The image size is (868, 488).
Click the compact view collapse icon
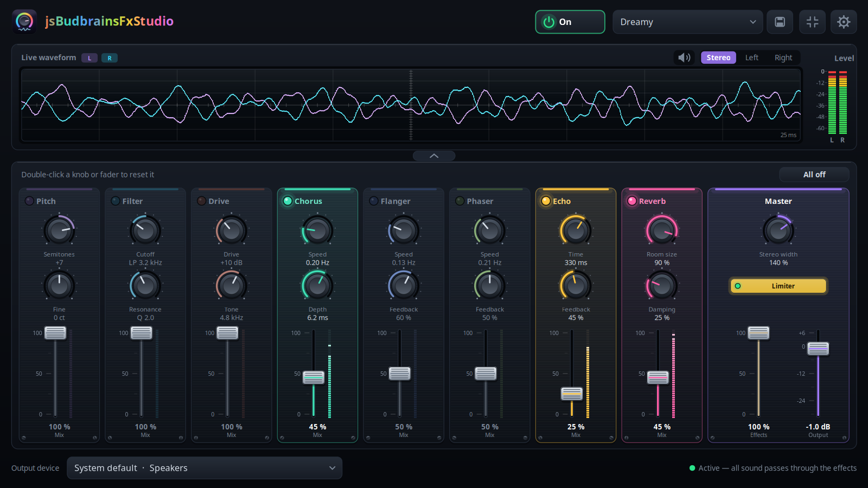[x=812, y=22]
